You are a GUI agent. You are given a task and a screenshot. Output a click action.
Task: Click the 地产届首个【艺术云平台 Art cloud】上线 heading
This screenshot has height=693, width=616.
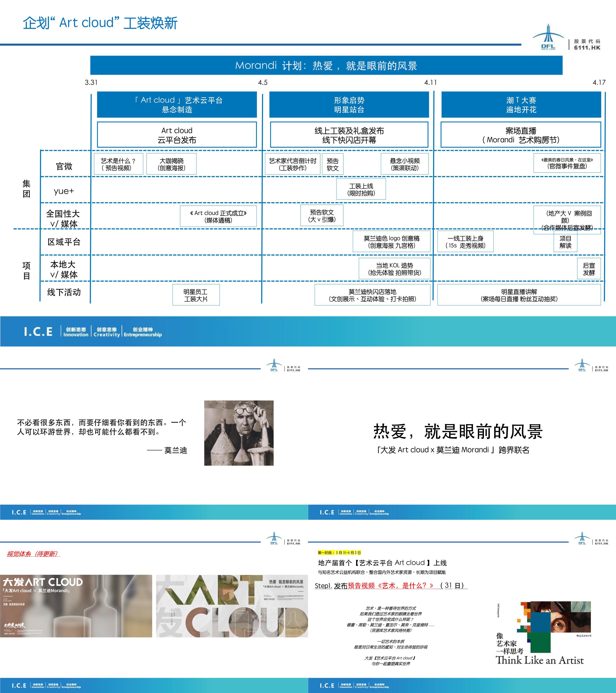tap(382, 563)
